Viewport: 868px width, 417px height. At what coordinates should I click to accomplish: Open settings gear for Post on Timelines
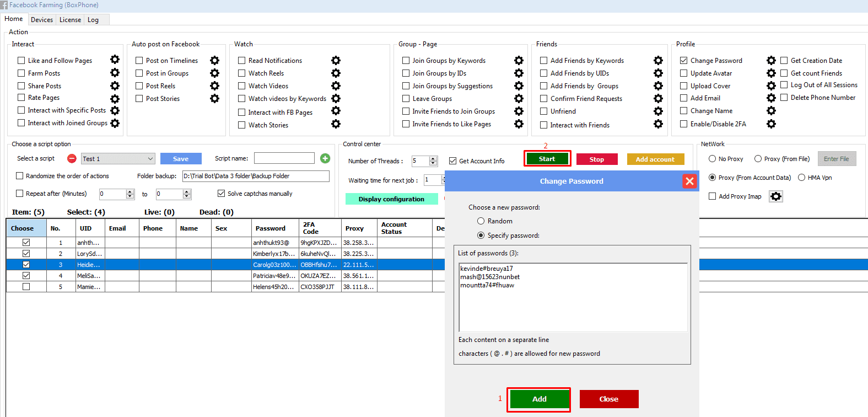pyautogui.click(x=214, y=60)
